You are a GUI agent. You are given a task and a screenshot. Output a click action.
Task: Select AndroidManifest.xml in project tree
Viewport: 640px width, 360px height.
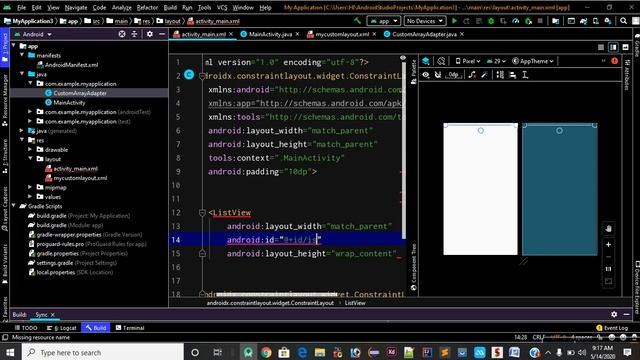click(x=71, y=64)
